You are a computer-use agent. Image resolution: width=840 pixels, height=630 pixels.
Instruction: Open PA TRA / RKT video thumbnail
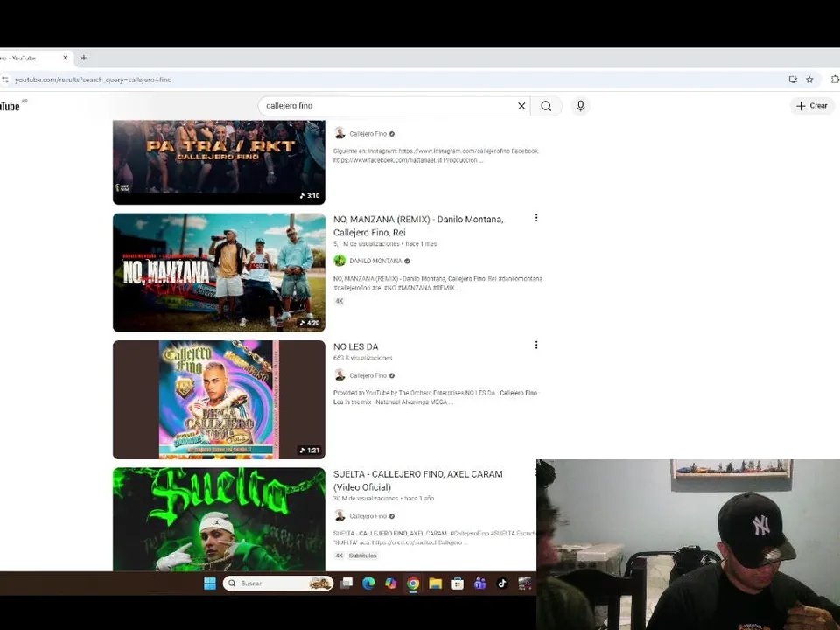tap(219, 163)
